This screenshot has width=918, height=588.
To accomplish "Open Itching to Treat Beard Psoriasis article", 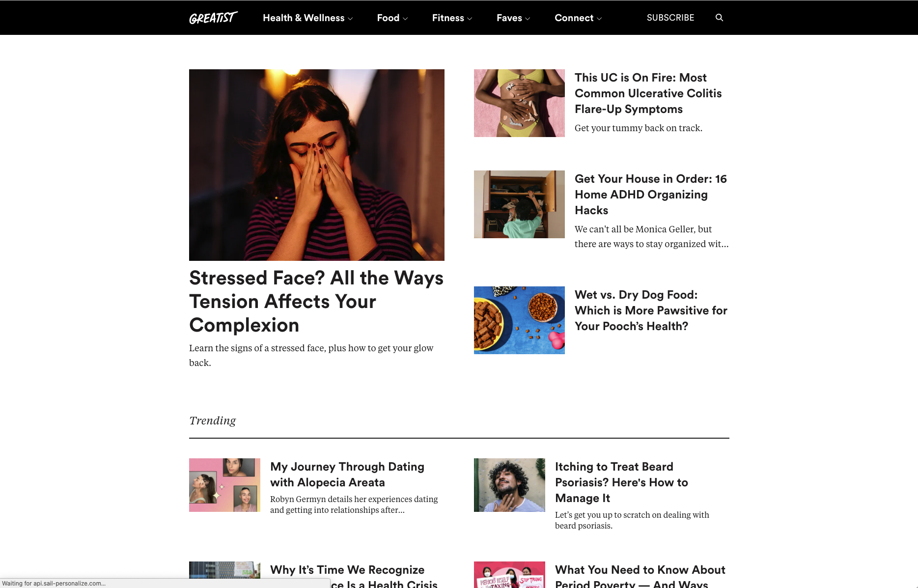I will (621, 482).
